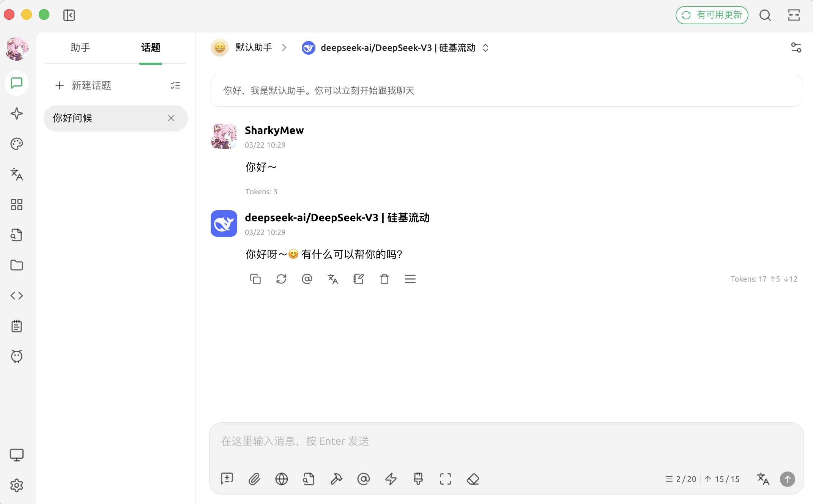
Task: Click the translate icon under the reply
Action: (332, 279)
